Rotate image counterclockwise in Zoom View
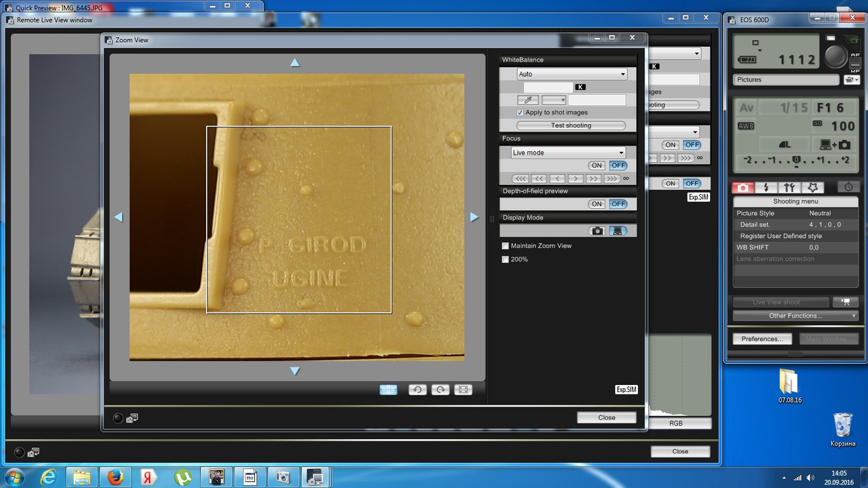This screenshot has height=488, width=868. click(x=418, y=389)
